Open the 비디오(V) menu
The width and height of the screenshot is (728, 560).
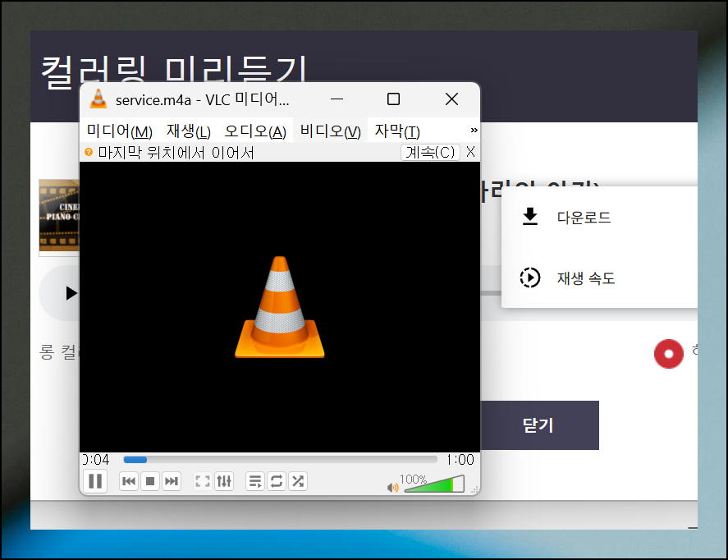click(x=330, y=131)
